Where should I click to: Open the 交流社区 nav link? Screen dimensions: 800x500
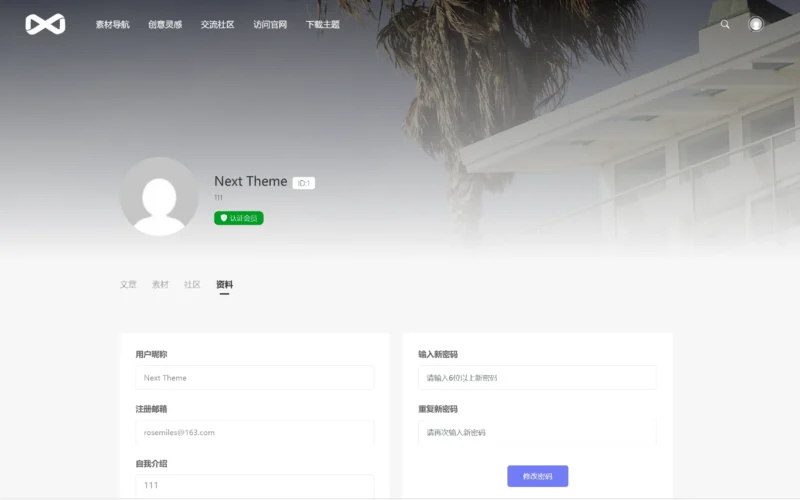[x=217, y=24]
